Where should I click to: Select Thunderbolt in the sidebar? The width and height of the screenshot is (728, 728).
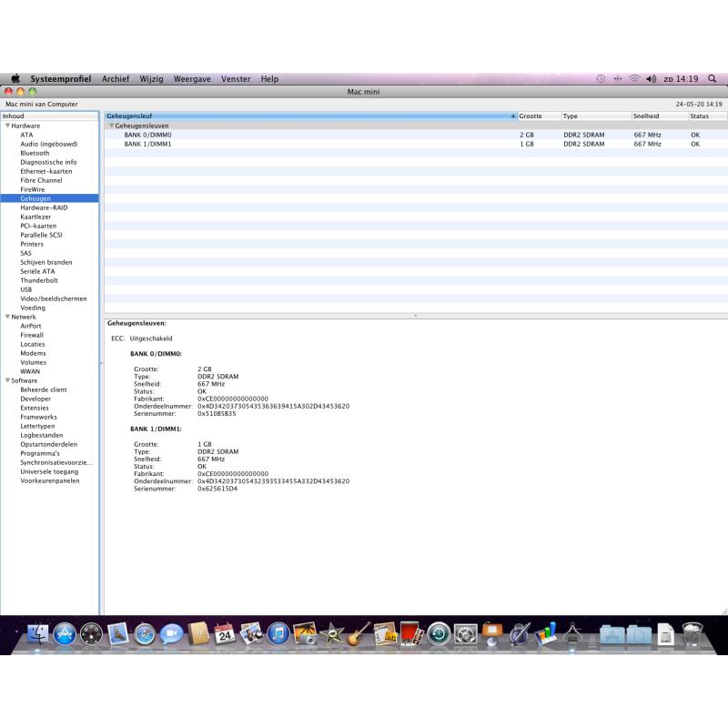pos(39,280)
